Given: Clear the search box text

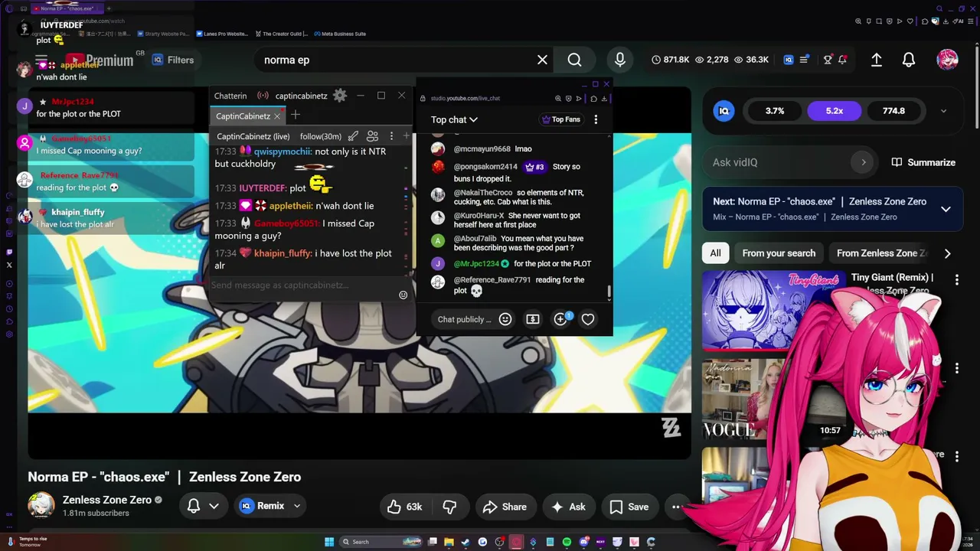Looking at the screenshot, I should (542, 60).
